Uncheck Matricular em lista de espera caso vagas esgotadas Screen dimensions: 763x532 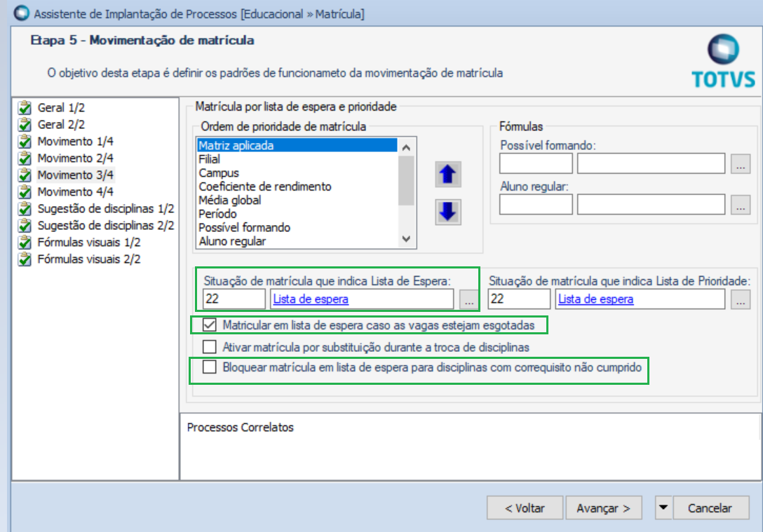(209, 325)
